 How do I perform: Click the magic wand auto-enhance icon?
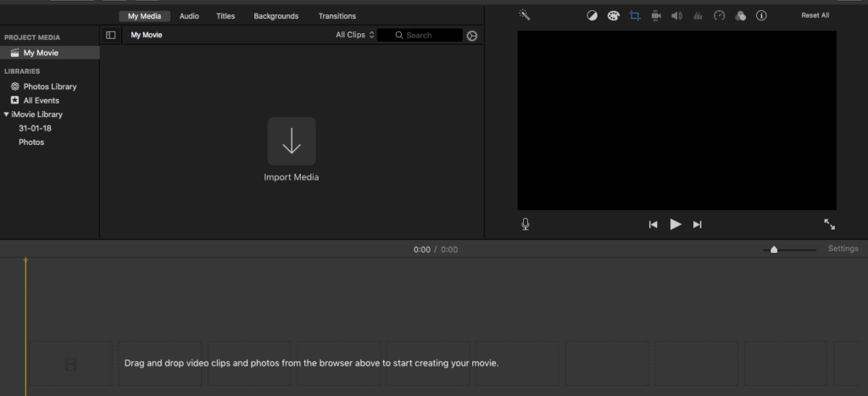(525, 15)
